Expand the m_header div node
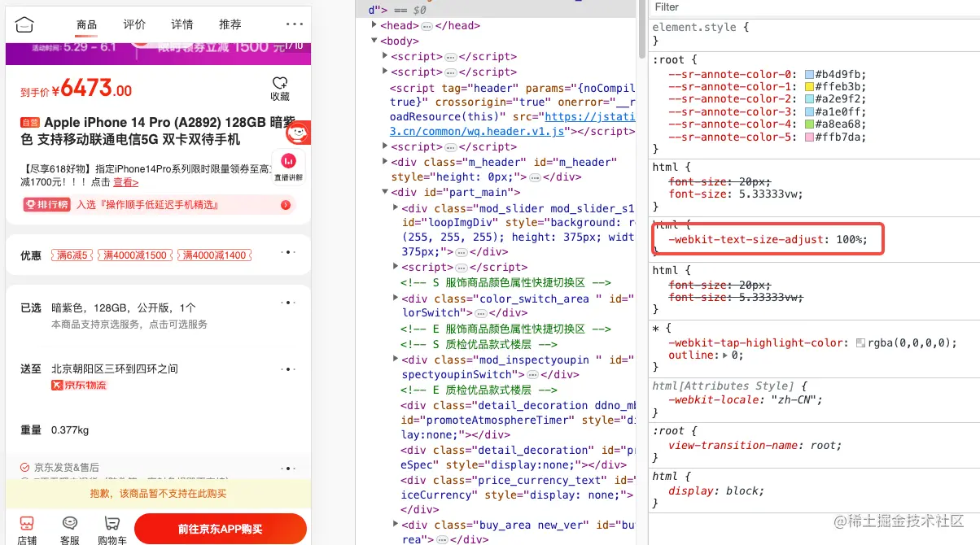Screen dimensions: 980x545 coord(385,162)
